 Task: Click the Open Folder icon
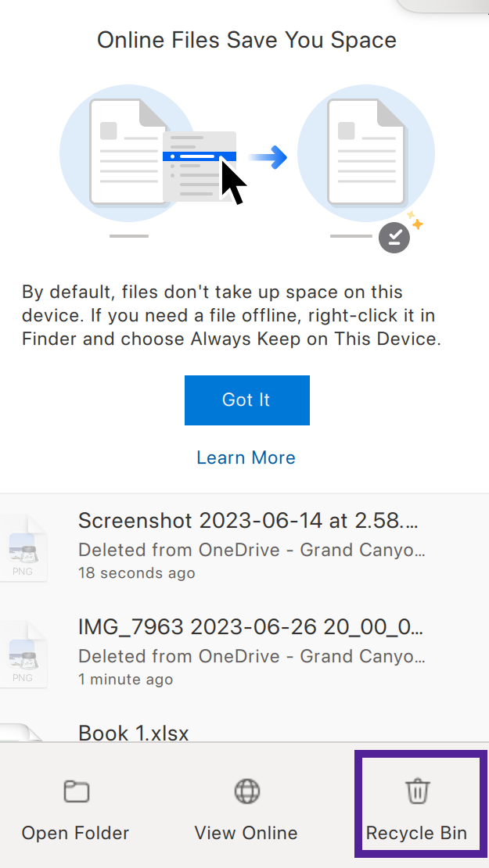click(x=77, y=791)
